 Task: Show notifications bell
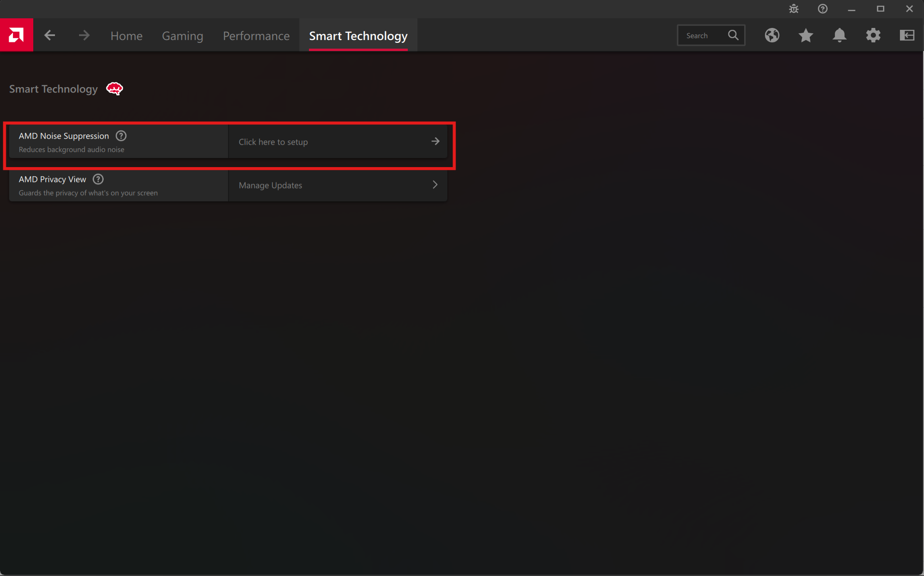click(x=839, y=35)
